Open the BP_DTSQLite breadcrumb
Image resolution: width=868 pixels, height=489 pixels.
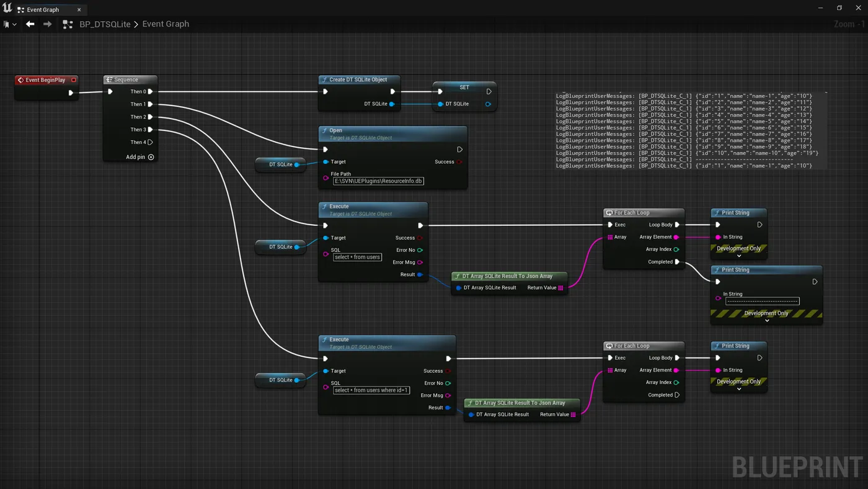(105, 24)
